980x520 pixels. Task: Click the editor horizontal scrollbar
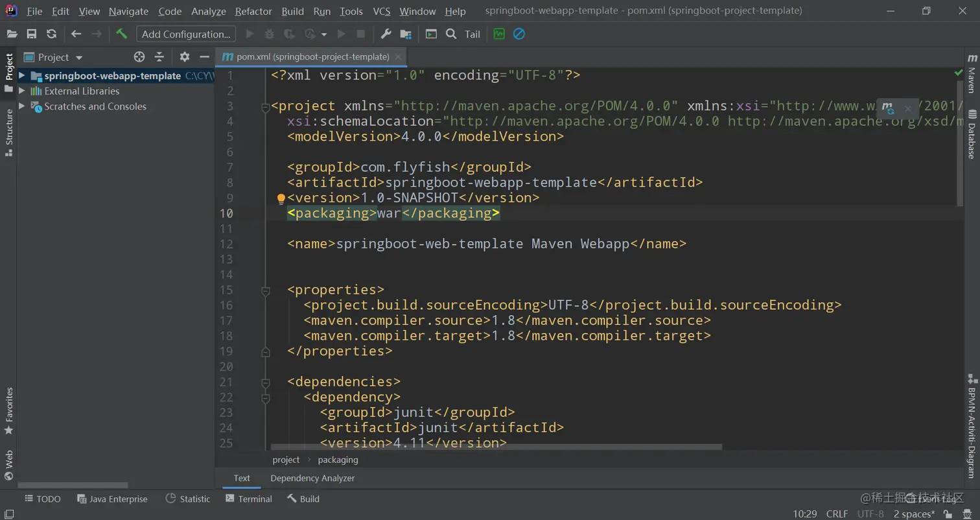[496, 447]
